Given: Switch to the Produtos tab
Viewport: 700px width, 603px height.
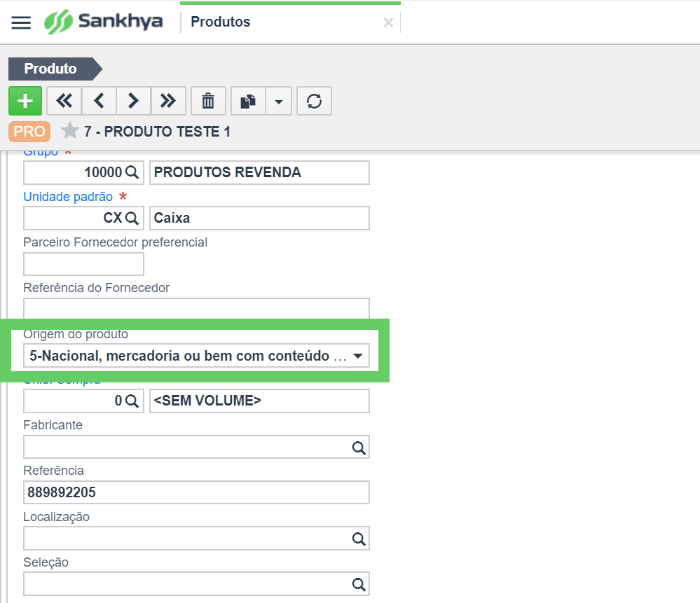Looking at the screenshot, I should [220, 22].
